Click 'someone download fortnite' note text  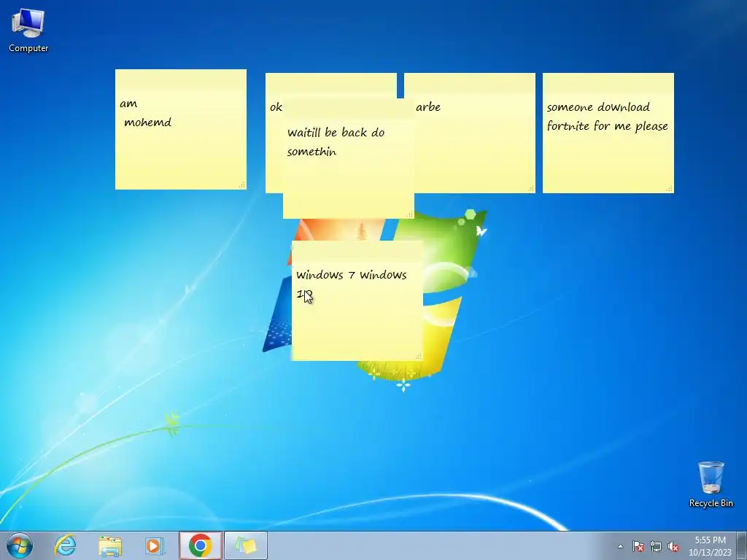tap(607, 117)
